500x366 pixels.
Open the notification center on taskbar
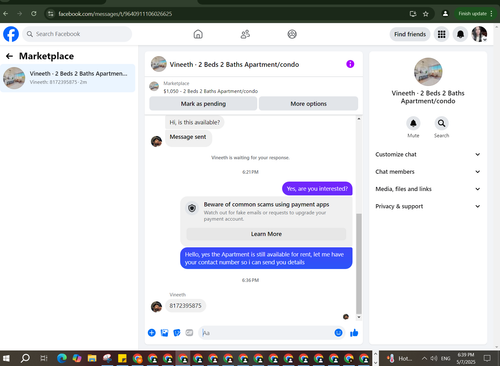click(x=487, y=358)
